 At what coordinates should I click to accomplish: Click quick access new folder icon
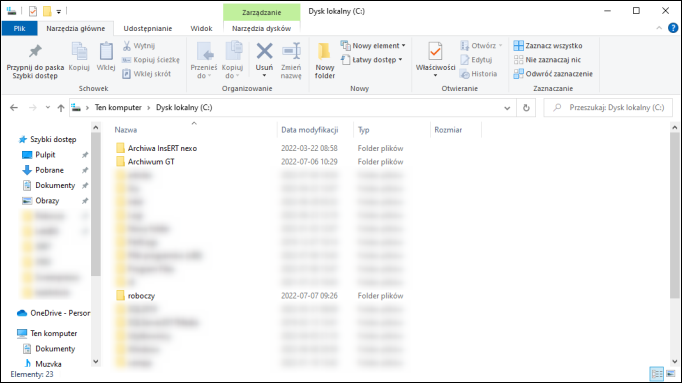(47, 11)
